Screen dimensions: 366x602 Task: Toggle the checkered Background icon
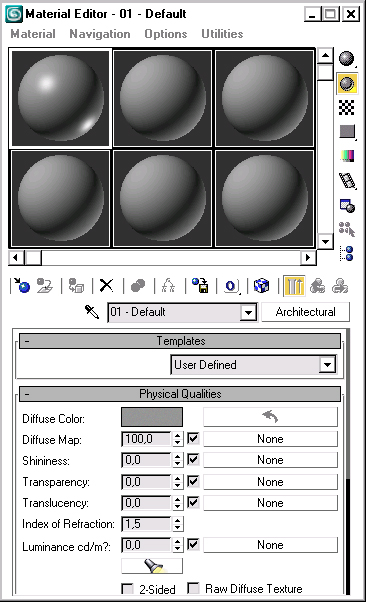click(x=347, y=108)
